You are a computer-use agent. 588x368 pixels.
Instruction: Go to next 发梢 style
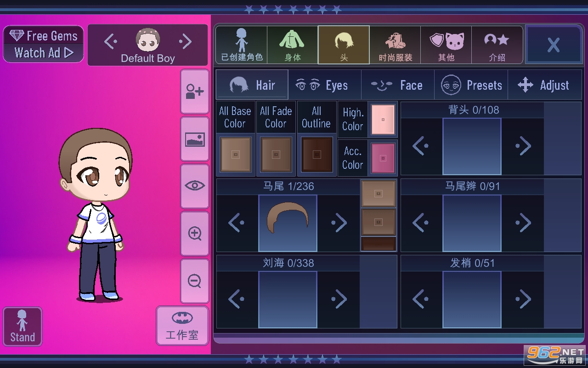[523, 299]
